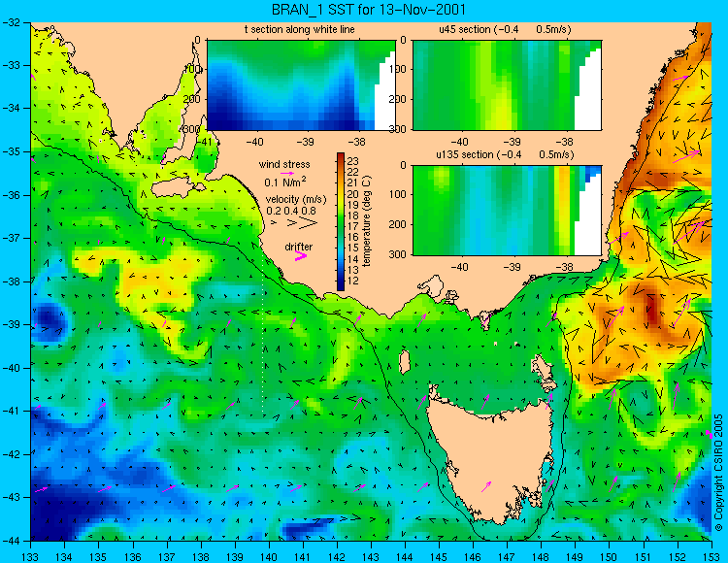Click the '-32' latitude axis label
Viewport: 728px width, 563px height.
(12, 22)
